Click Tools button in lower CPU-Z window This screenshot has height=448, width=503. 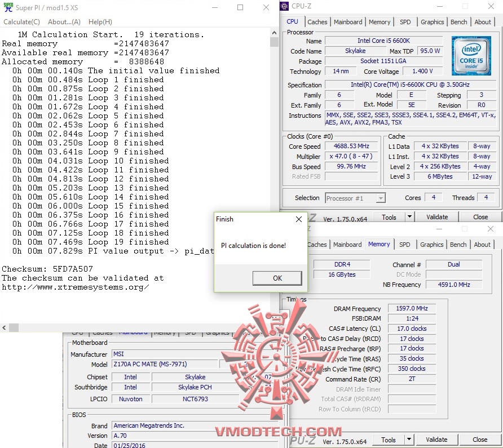(388, 440)
